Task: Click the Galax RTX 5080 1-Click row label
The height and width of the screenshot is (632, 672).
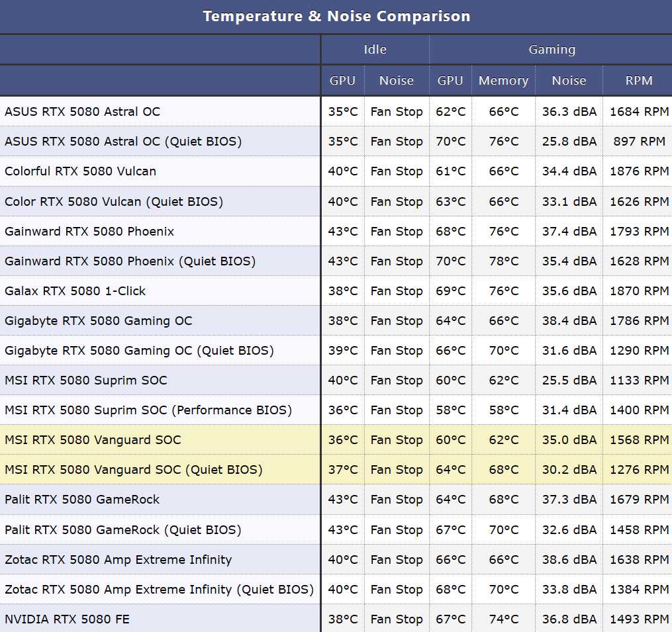Action: click(75, 291)
